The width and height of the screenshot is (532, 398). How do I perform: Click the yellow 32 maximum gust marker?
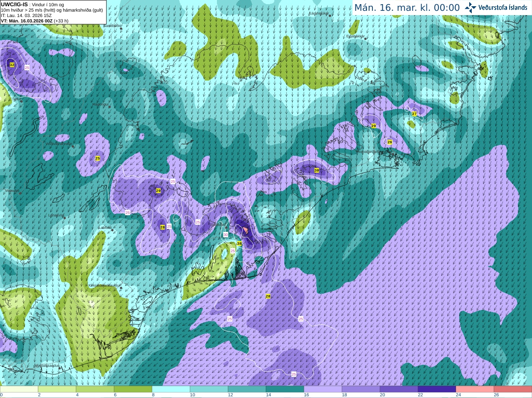tap(12, 65)
